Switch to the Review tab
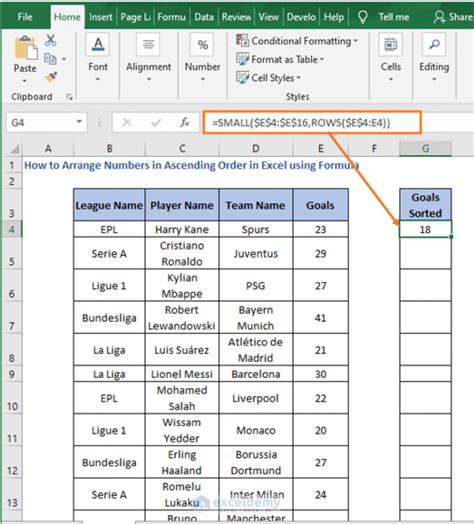474x524 pixels. click(x=236, y=17)
